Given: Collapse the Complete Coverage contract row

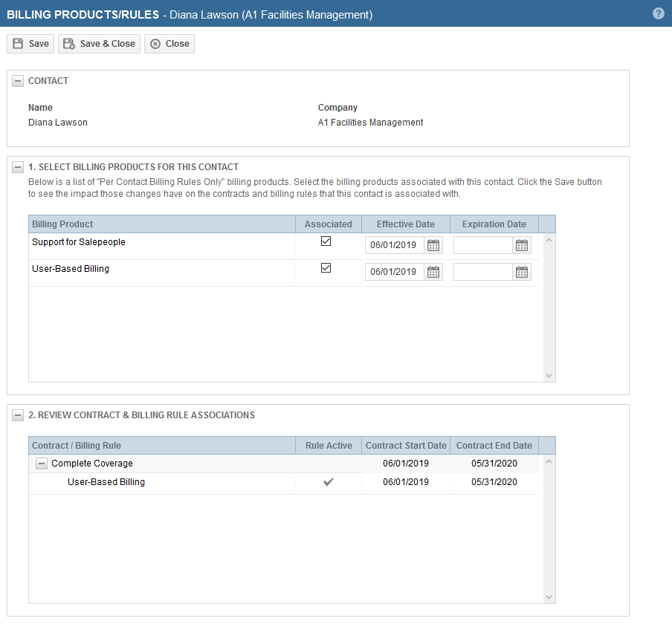Looking at the screenshot, I should (x=41, y=463).
